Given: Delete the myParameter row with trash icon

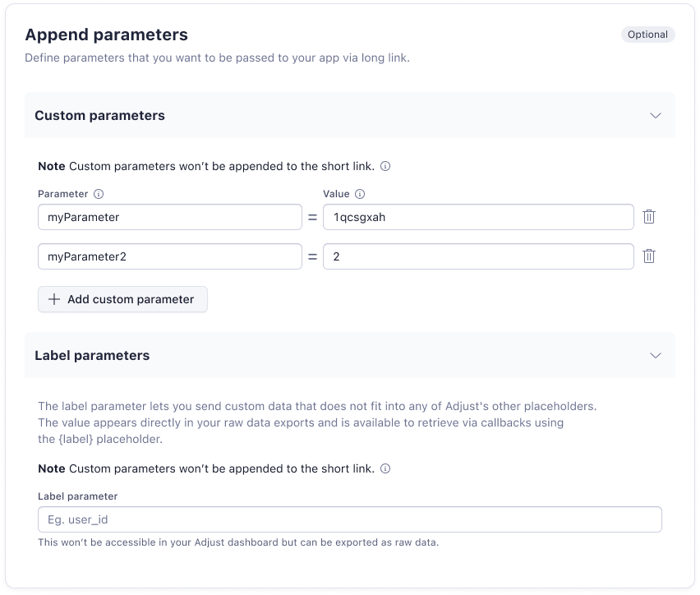Looking at the screenshot, I should [649, 217].
